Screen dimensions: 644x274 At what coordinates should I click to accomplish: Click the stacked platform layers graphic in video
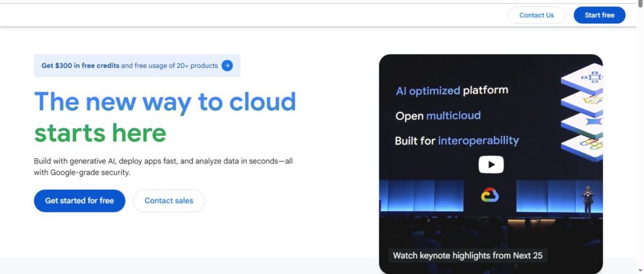pyautogui.click(x=582, y=112)
